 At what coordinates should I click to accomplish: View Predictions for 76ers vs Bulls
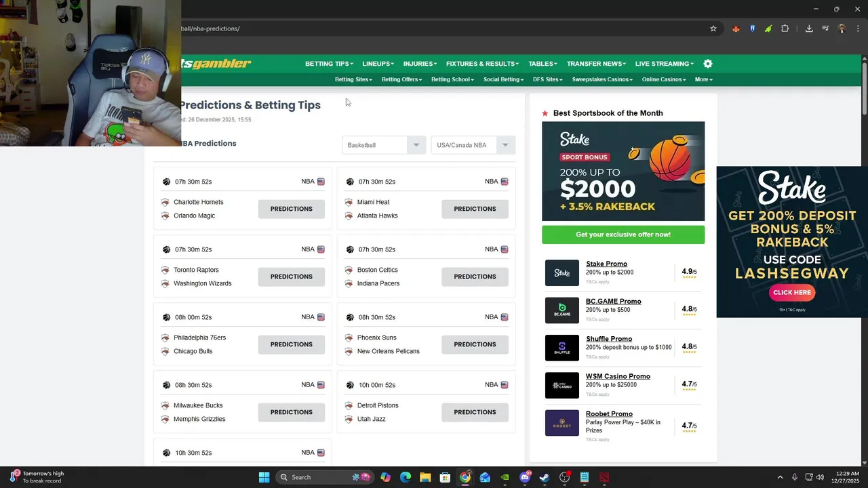point(292,344)
